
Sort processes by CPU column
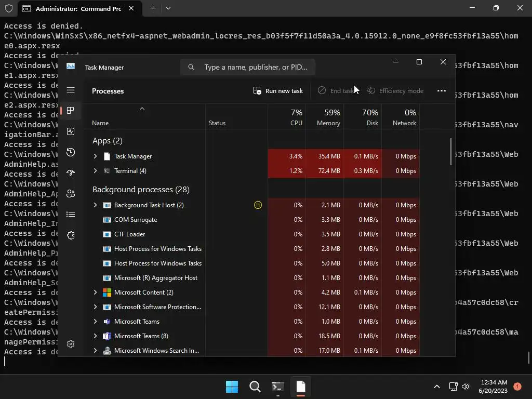[x=287, y=116]
